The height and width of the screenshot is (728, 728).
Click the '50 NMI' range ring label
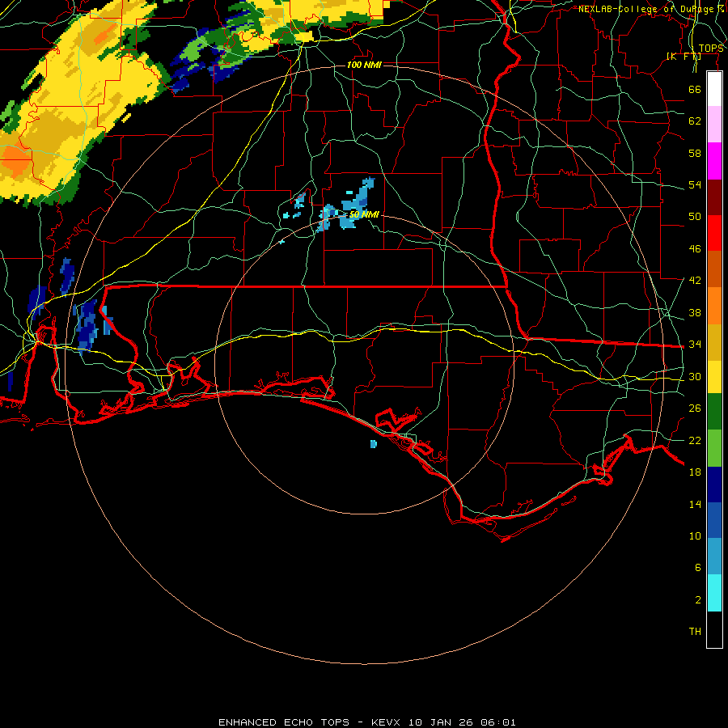(364, 214)
